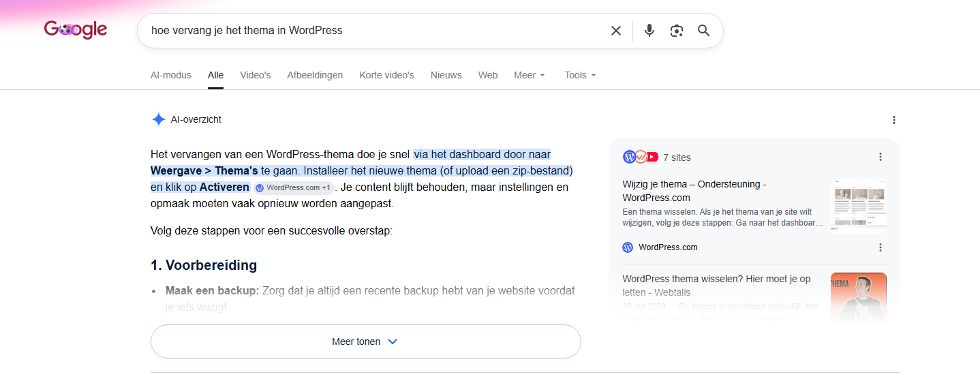Click the '1. Voorbereiding' heading
The image size is (980, 381).
click(204, 265)
